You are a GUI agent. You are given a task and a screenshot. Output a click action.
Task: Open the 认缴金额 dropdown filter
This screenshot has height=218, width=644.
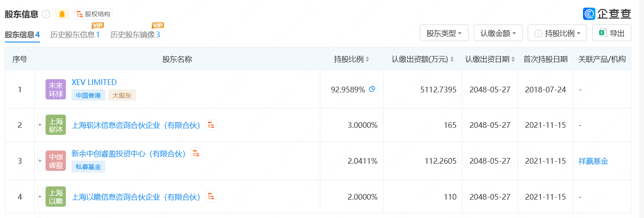[x=498, y=33]
